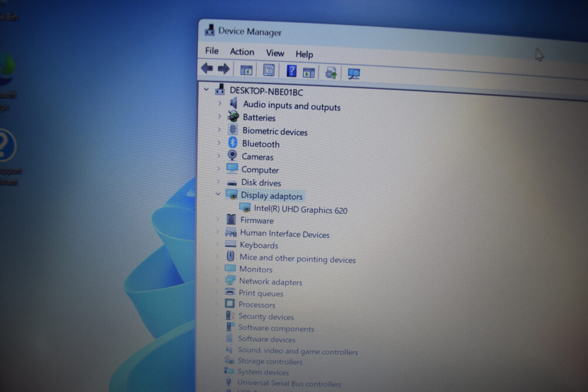
Task: Click the blue Help question-mark icon
Action: 292,71
